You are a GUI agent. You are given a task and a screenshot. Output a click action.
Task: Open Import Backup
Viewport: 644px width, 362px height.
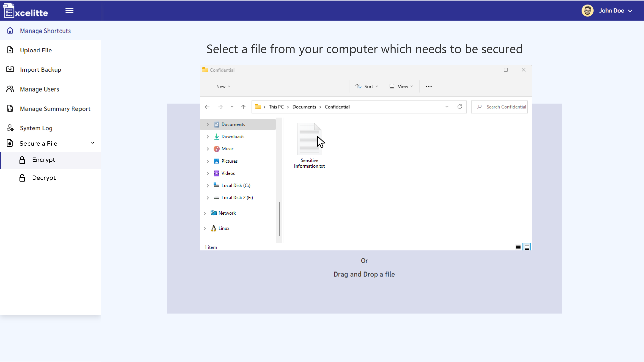tap(40, 69)
